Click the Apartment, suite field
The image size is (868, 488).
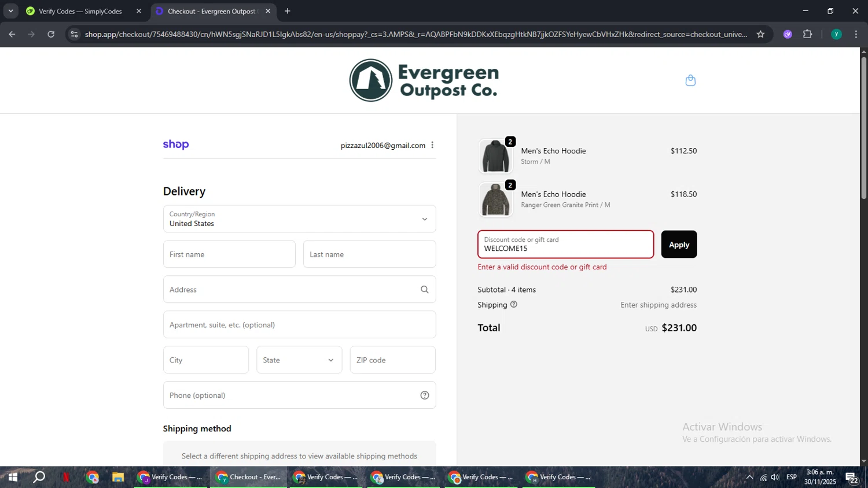(299, 325)
